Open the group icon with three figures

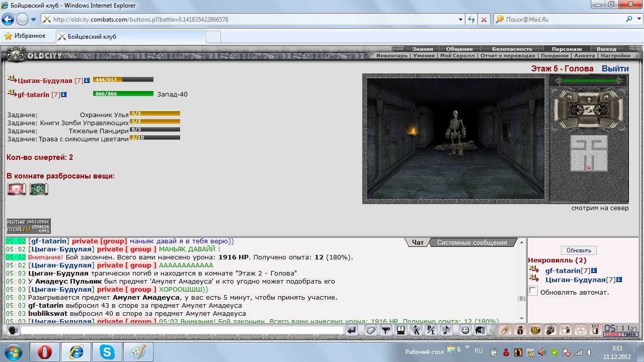[x=581, y=330]
